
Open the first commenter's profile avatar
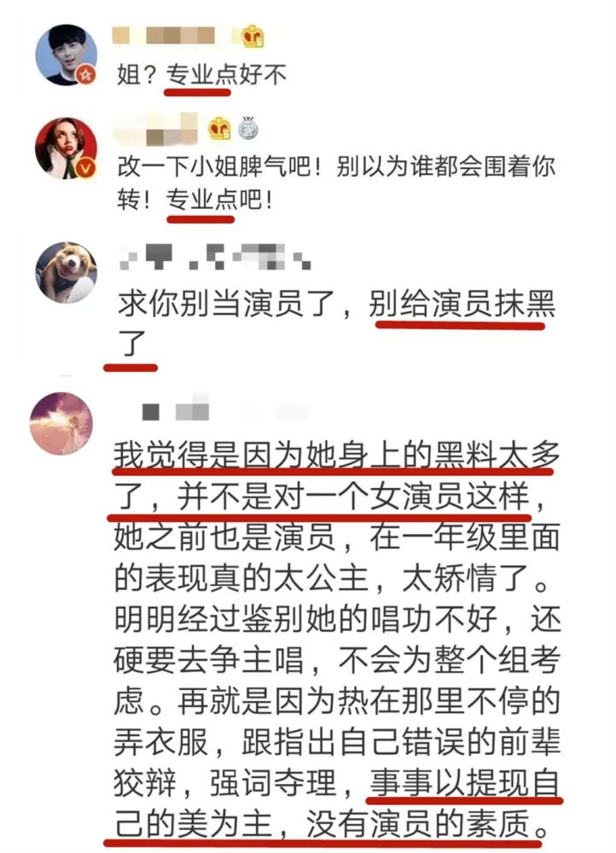tap(66, 55)
